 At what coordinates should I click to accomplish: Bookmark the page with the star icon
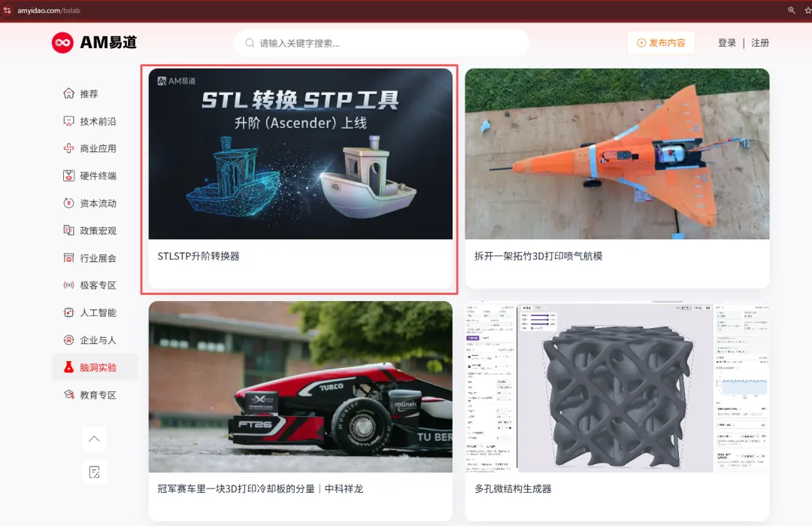807,11
